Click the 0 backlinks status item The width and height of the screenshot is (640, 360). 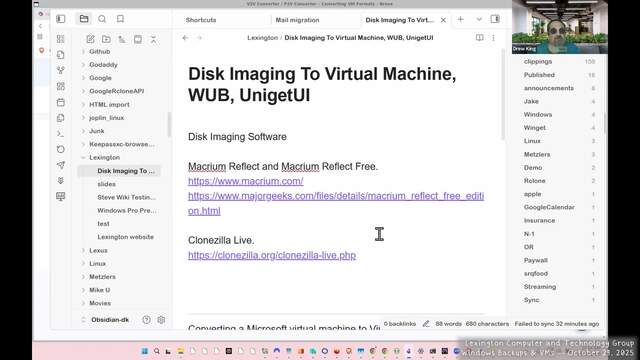coord(400,324)
